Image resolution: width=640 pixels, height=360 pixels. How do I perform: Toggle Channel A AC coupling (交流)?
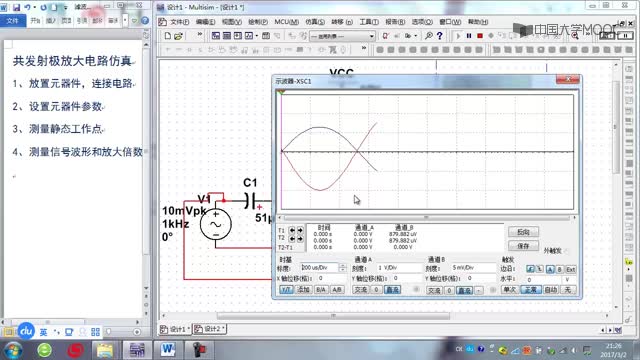[360, 290]
